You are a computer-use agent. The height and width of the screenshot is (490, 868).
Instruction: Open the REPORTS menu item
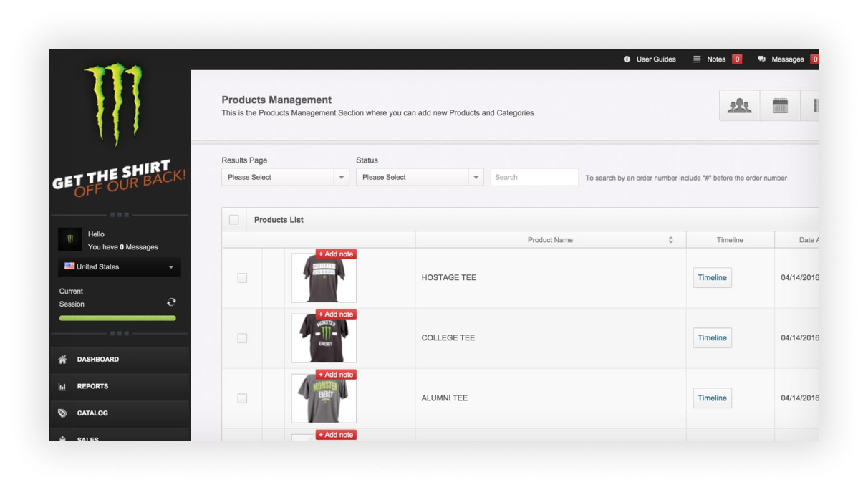pos(119,387)
